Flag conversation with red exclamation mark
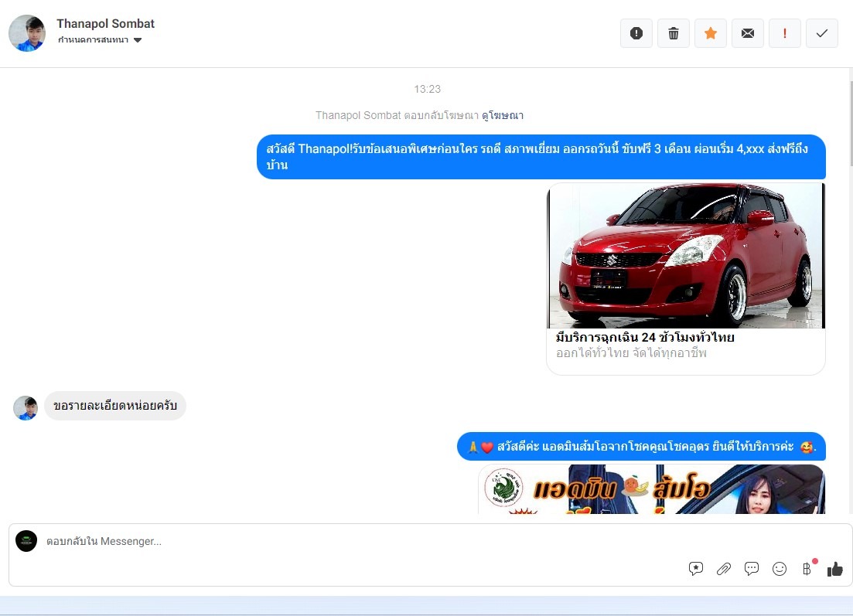 point(785,33)
